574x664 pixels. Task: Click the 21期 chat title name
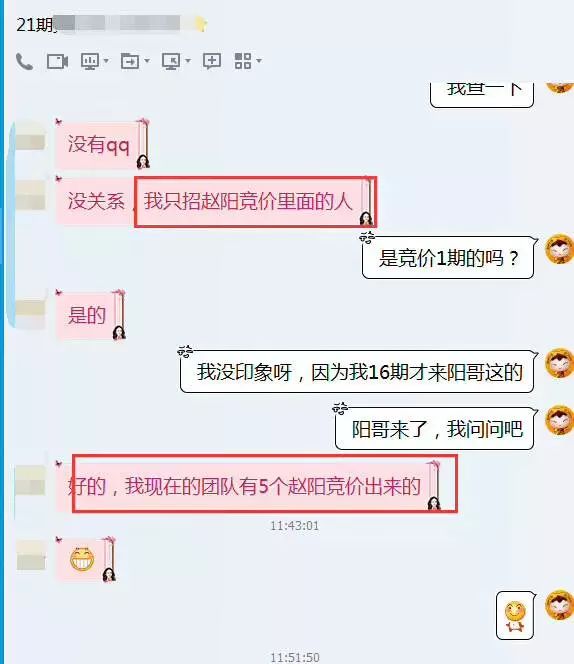point(98,24)
